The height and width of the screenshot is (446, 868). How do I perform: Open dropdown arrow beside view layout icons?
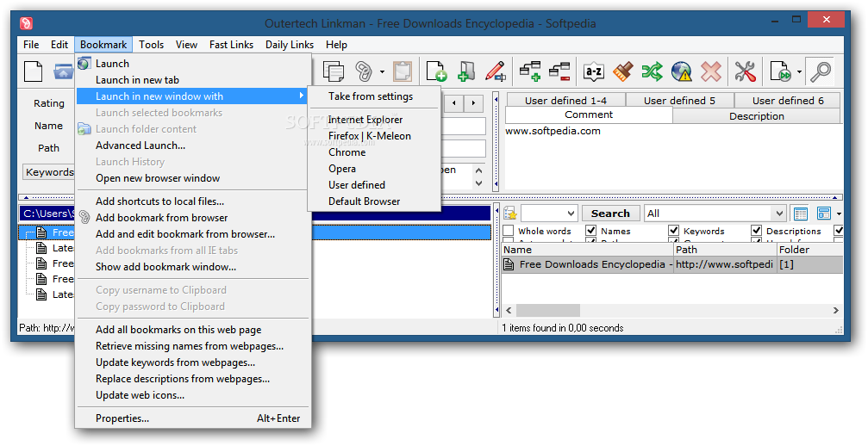pos(839,214)
